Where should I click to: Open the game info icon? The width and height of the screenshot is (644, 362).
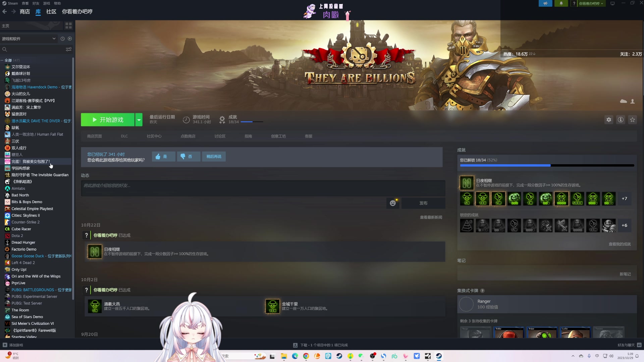pyautogui.click(x=621, y=120)
